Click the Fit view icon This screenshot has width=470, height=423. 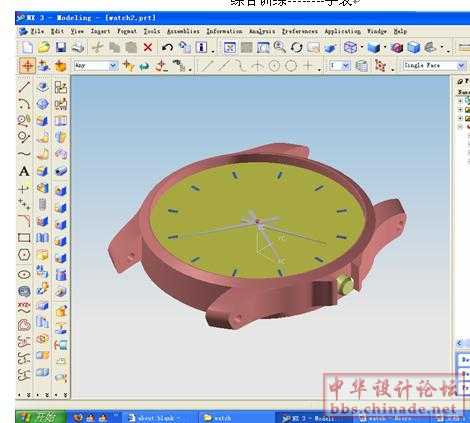tap(230, 48)
